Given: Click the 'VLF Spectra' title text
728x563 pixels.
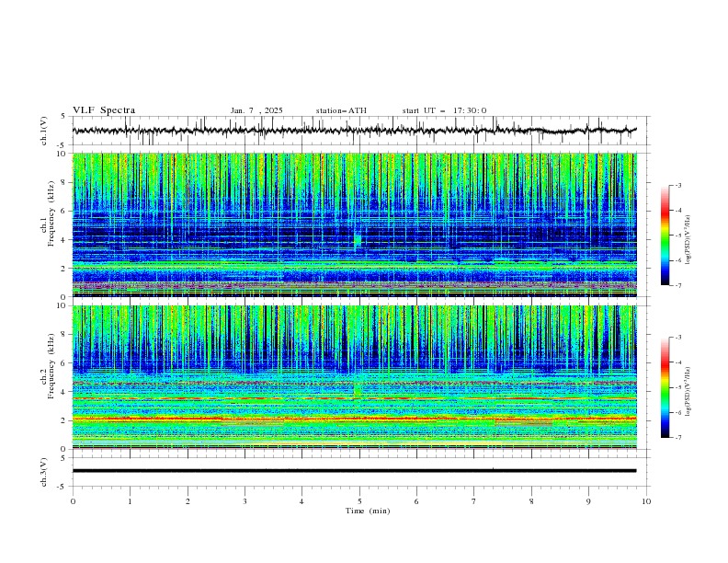Looking at the screenshot, I should 104,110.
